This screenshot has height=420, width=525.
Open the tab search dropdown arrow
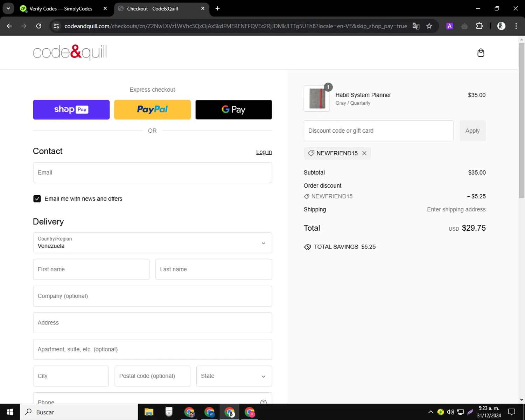point(8,8)
